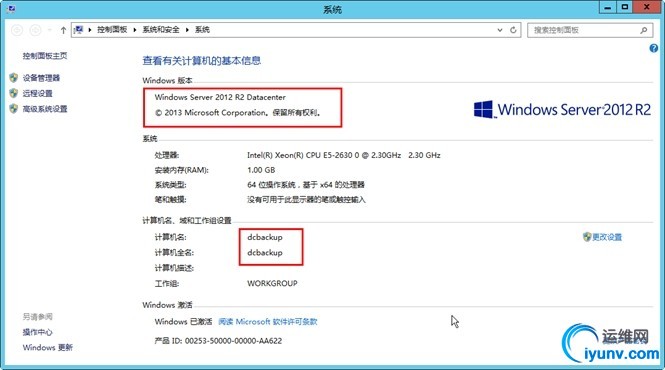Open 控制面板主页 link
The width and height of the screenshot is (665, 370).
tap(45, 56)
